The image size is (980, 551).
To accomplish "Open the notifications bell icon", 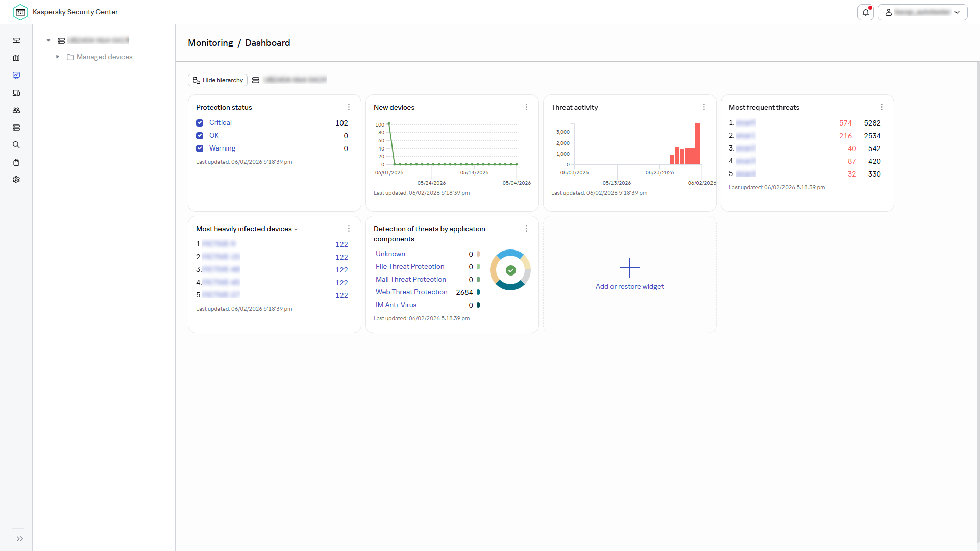I will (x=866, y=12).
